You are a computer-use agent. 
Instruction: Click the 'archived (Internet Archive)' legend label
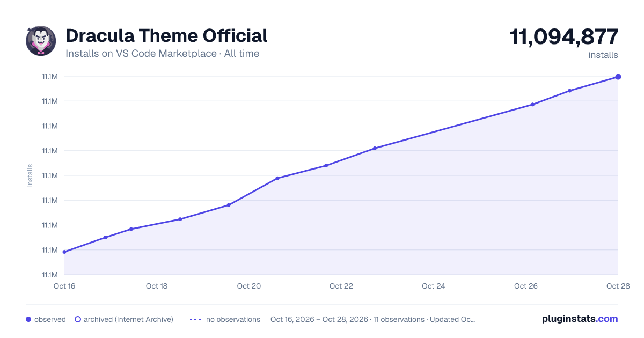pyautogui.click(x=128, y=319)
